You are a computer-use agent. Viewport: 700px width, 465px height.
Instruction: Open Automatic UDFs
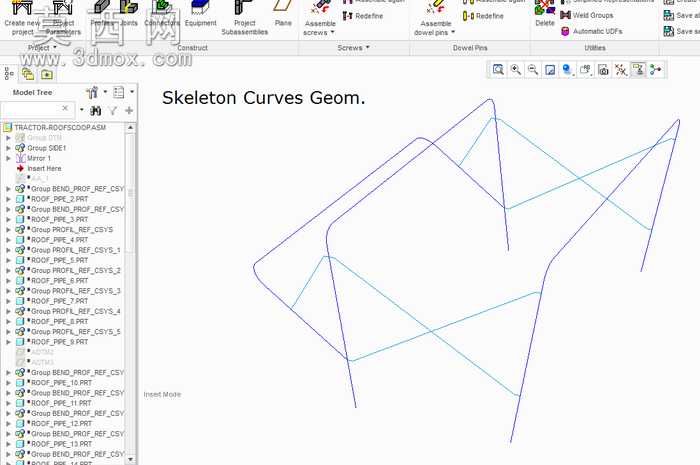(592, 31)
